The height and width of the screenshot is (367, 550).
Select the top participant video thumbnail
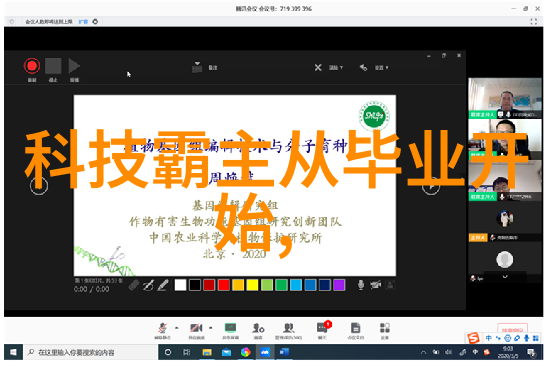[505, 98]
